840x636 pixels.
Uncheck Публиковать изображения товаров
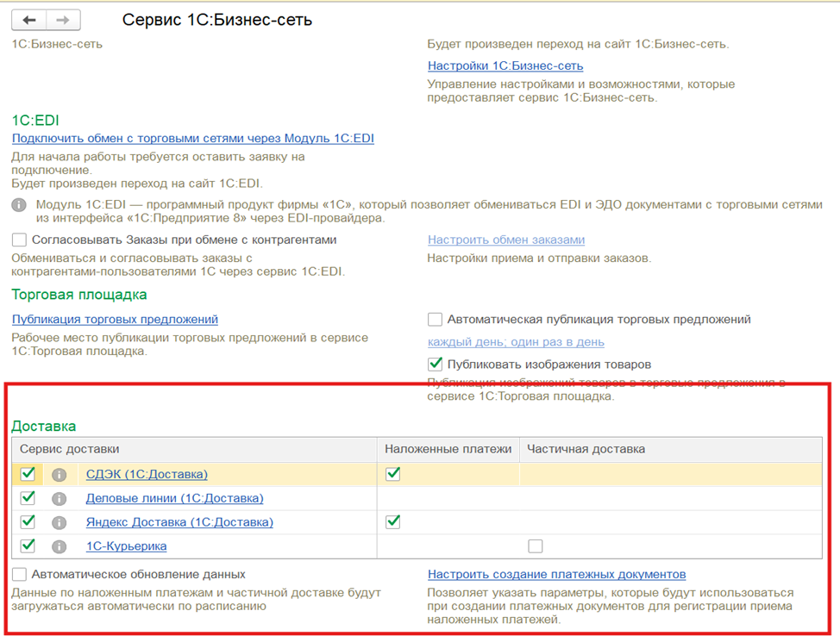[x=435, y=365]
